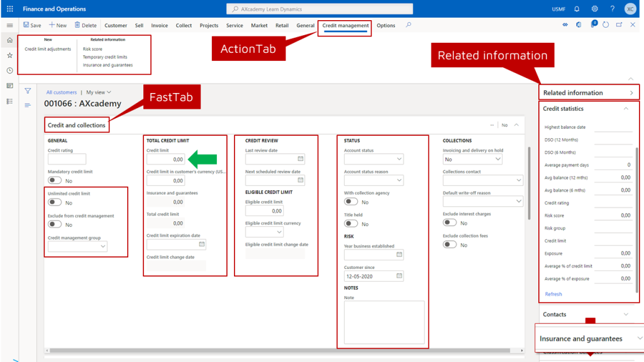Open My view selector
The width and height of the screenshot is (644, 362).
click(99, 92)
